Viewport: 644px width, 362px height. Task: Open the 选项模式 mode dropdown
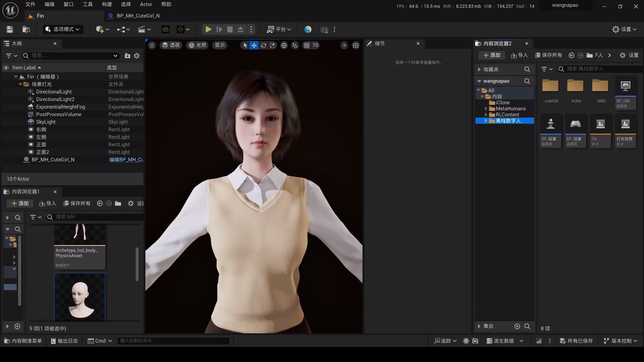click(63, 29)
